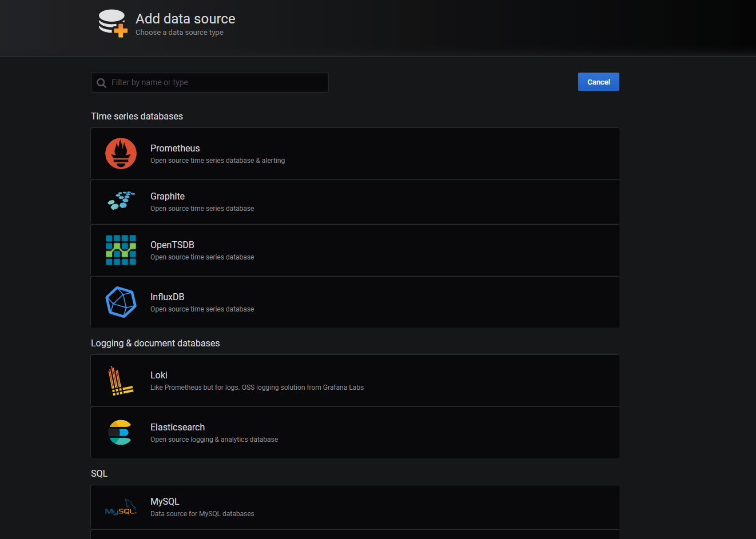Choose the Graphite time series database
The height and width of the screenshot is (539, 756).
[355, 201]
